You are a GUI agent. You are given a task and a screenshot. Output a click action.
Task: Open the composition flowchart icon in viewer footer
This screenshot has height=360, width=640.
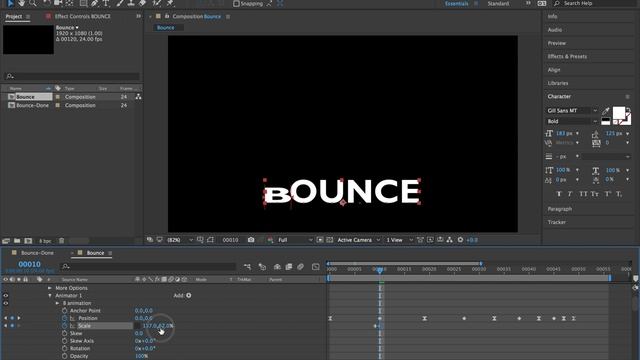[x=450, y=240]
